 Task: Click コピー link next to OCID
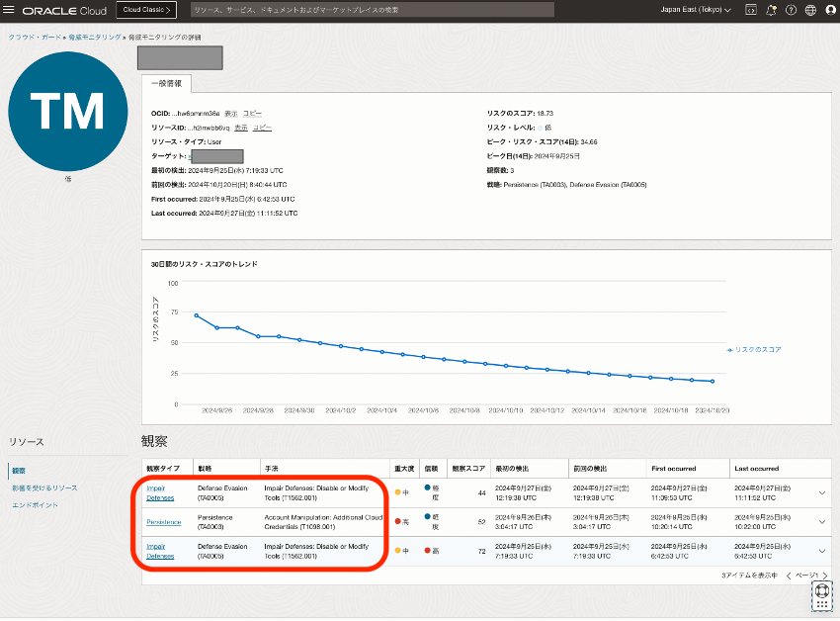click(253, 114)
